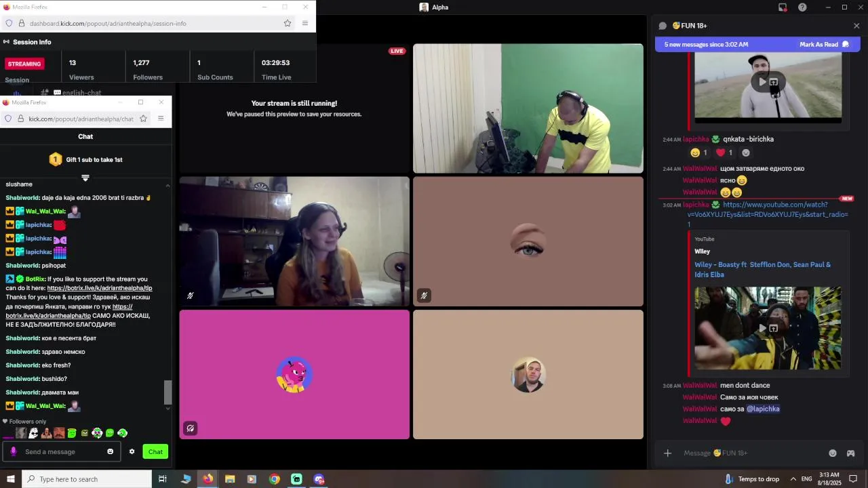This screenshot has height=488, width=868.
Task: Open Task View on taskbar
Action: pos(163,479)
